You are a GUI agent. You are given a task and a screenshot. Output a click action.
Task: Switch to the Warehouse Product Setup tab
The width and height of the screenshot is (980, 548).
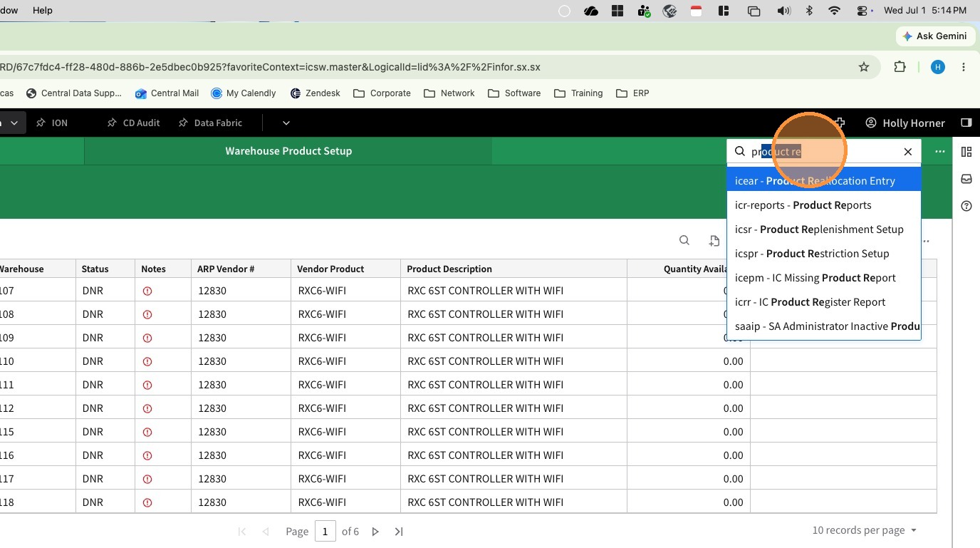tap(288, 151)
